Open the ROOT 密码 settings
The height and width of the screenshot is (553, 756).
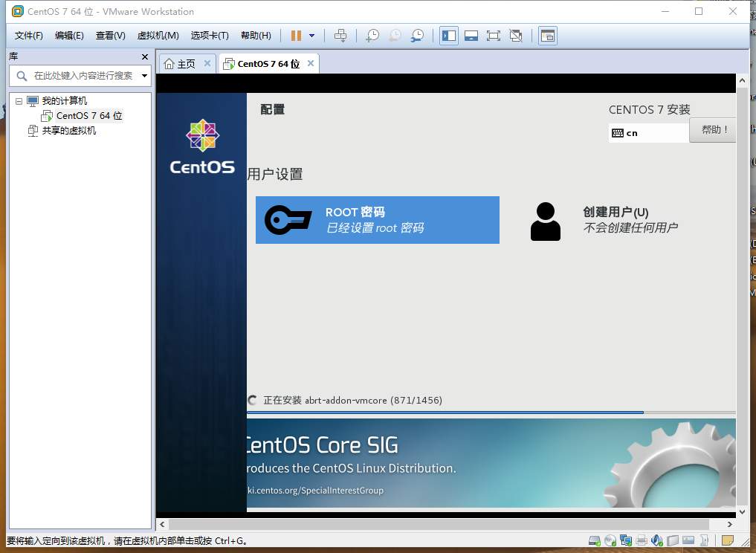[378, 220]
